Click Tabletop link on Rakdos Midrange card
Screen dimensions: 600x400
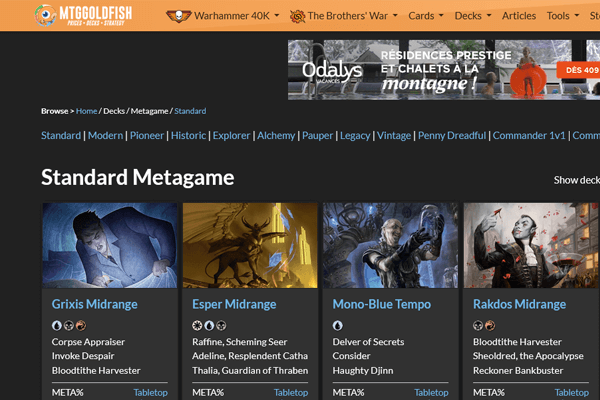pyautogui.click(x=572, y=392)
